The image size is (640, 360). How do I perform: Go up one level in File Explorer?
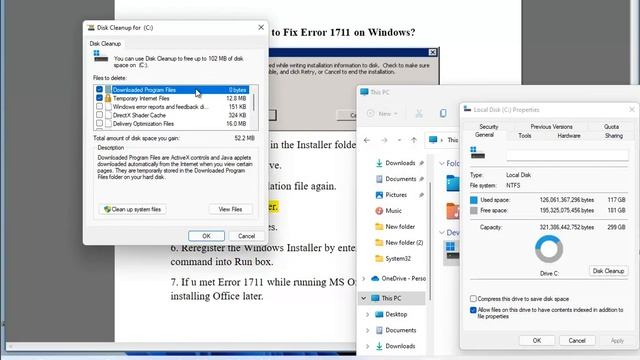point(414,140)
